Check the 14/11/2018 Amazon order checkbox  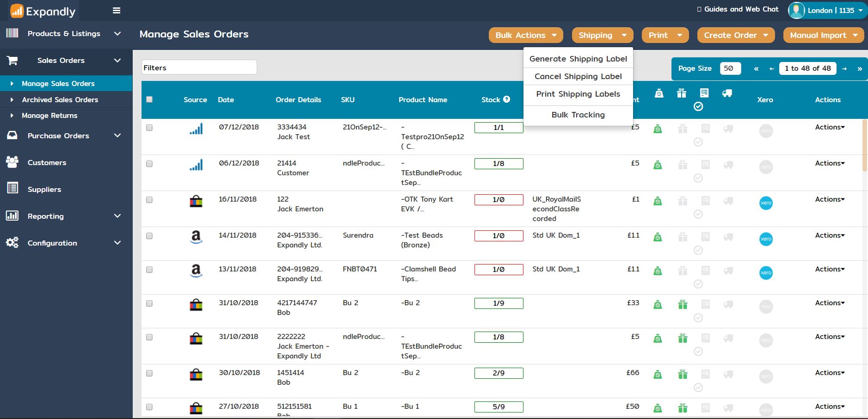click(149, 236)
